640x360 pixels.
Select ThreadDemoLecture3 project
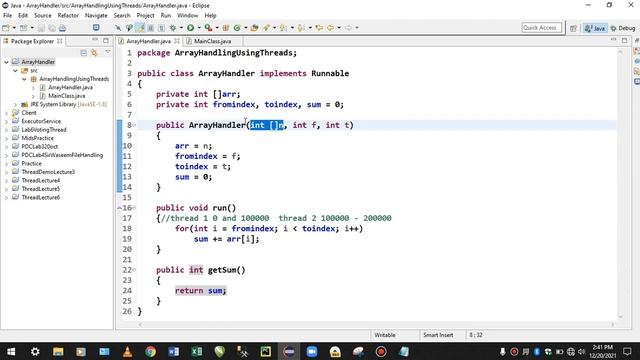tap(48, 172)
